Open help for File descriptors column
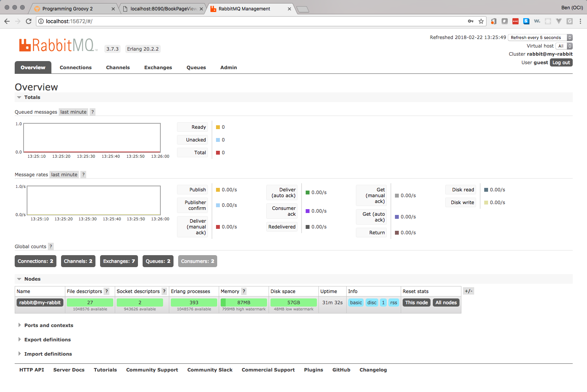The width and height of the screenshot is (587, 392). pyautogui.click(x=107, y=291)
